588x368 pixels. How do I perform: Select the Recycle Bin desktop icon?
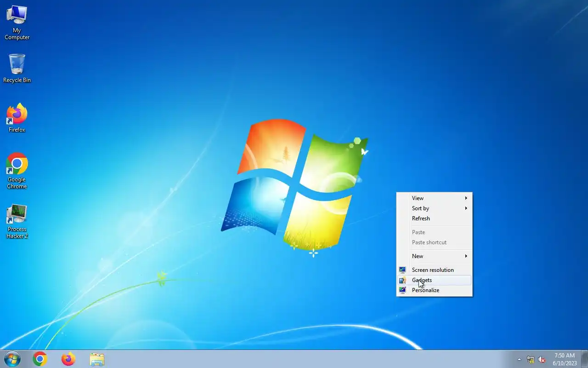[17, 69]
